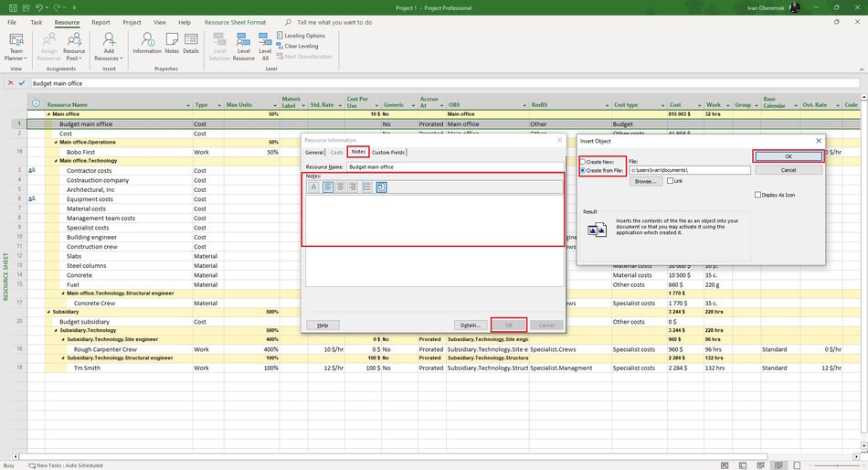Switch to the Notes tab in Resource Information

(359, 152)
